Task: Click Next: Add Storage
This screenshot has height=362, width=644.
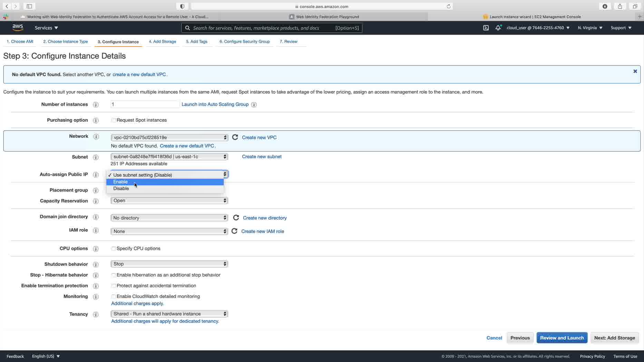Action: coord(615,338)
